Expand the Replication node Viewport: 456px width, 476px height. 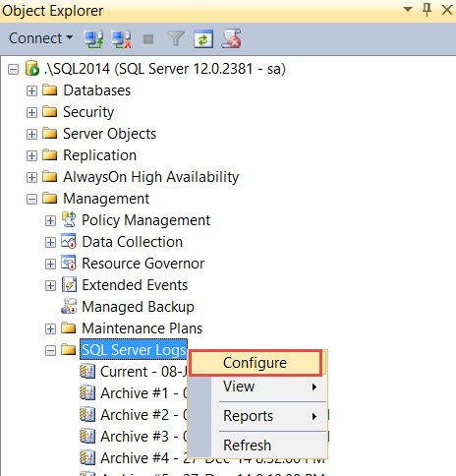31,155
